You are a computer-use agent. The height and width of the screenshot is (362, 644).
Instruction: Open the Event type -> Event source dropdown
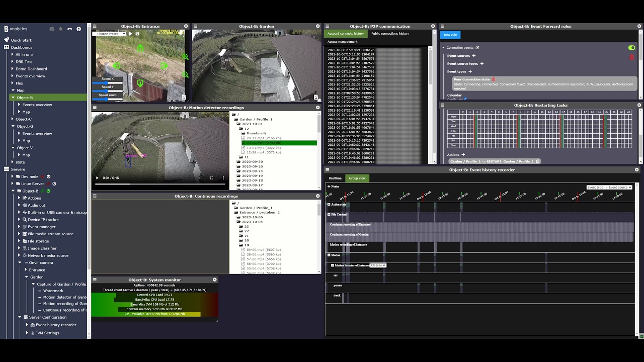[609, 187]
